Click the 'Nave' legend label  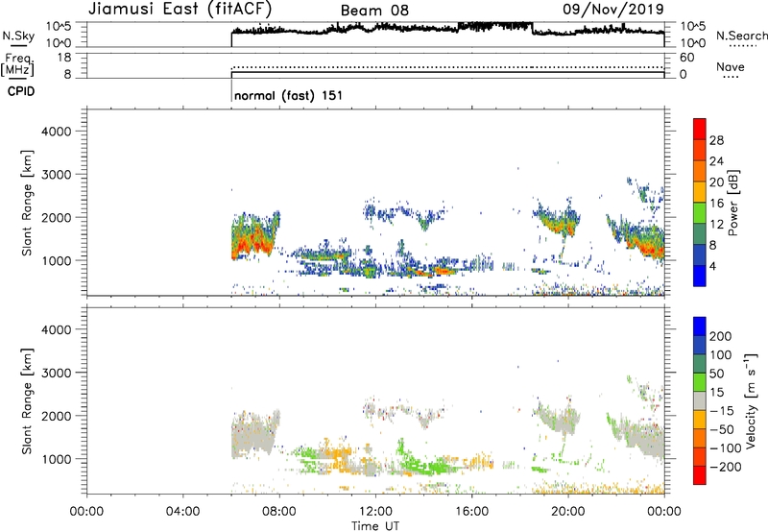(x=731, y=66)
